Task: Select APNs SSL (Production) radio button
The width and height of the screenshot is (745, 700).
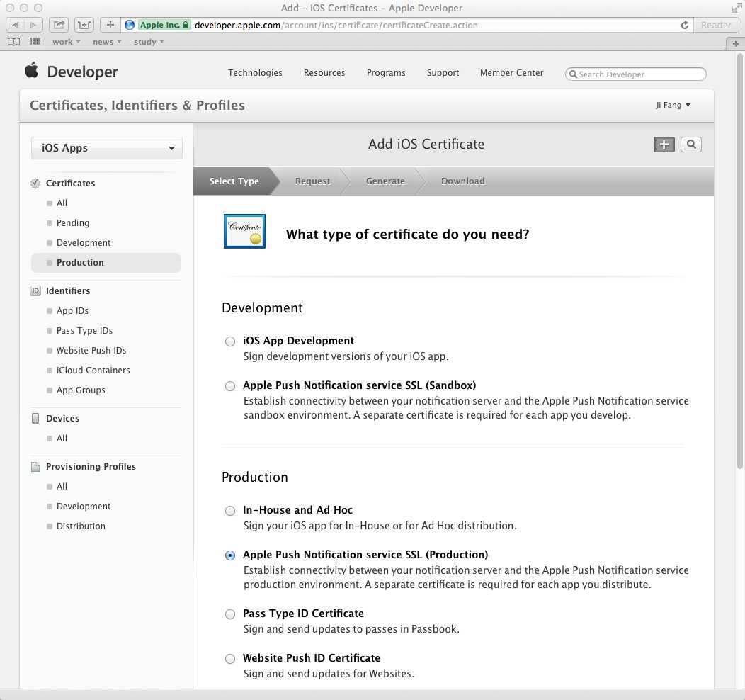Action: pos(230,555)
